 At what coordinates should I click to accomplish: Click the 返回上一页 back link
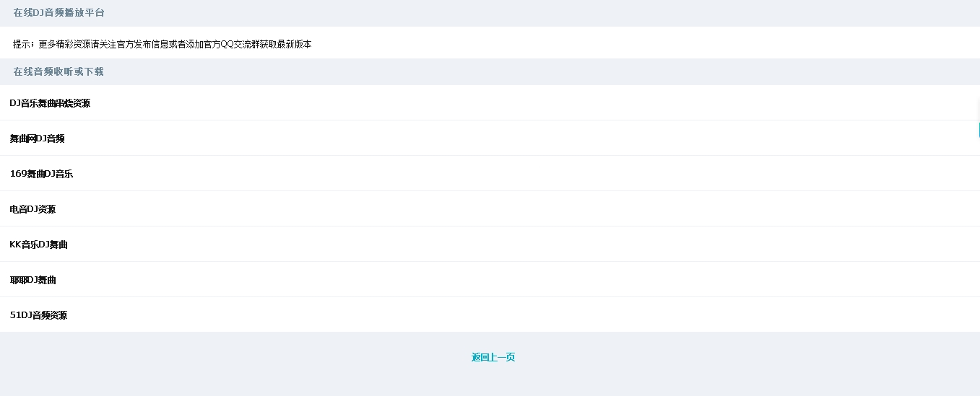[x=493, y=357]
